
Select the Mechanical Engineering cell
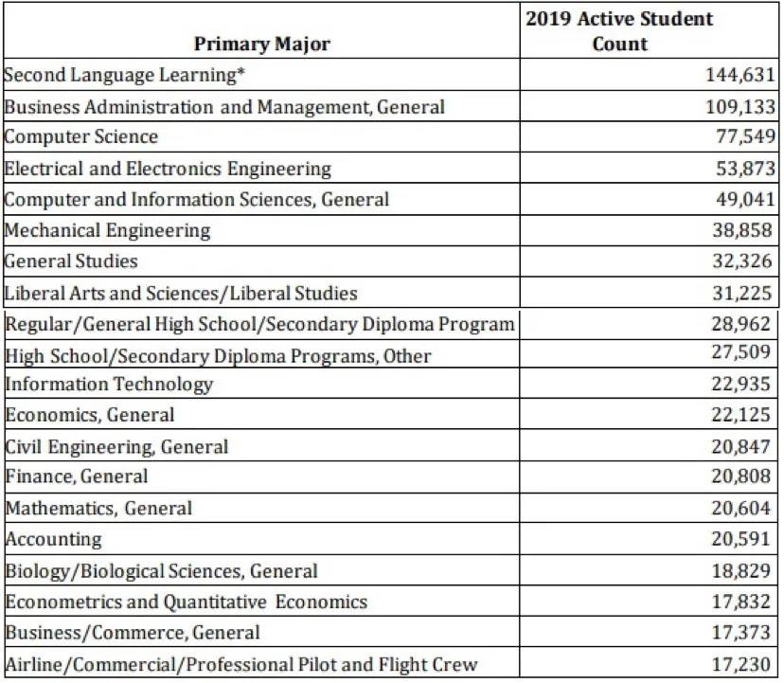[108, 230]
